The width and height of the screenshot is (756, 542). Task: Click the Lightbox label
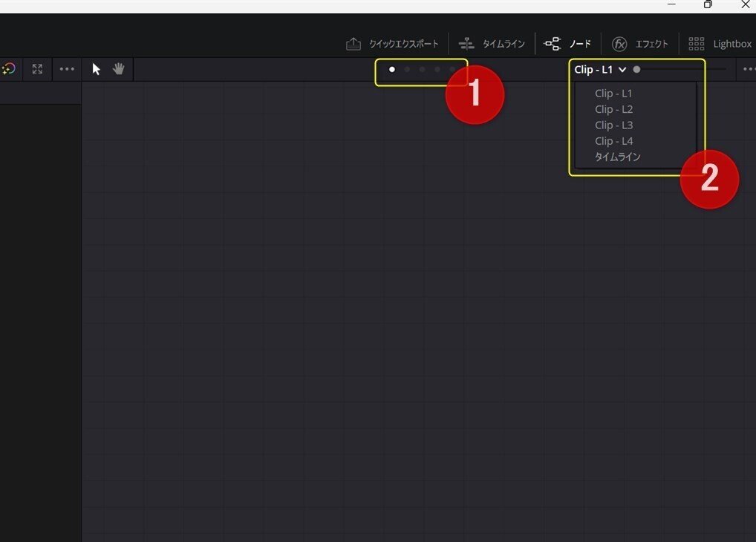pos(732,44)
